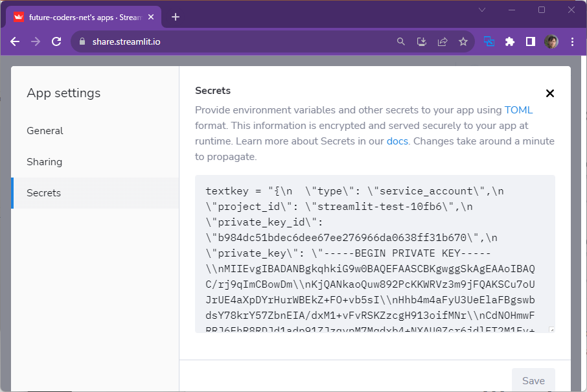Viewport: 587px width, 392px height.
Task: Open the tab search chevron
Action: (x=482, y=10)
